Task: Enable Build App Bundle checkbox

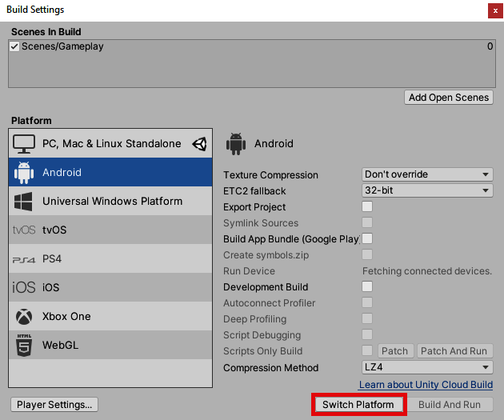Action: tap(367, 238)
